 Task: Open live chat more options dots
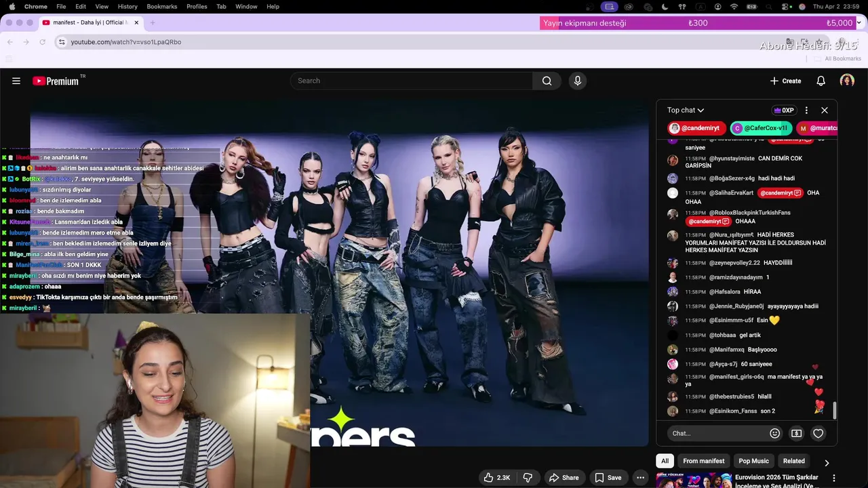point(806,110)
